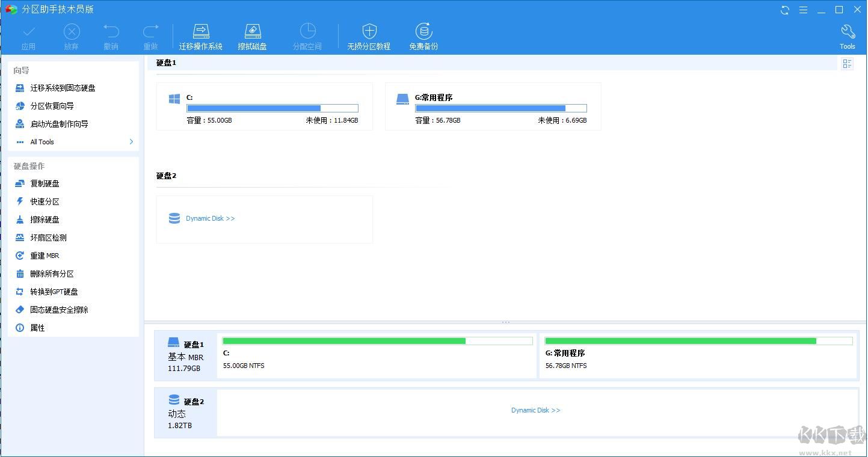
Task: Toggle the disk view layout icon
Action: click(847, 64)
